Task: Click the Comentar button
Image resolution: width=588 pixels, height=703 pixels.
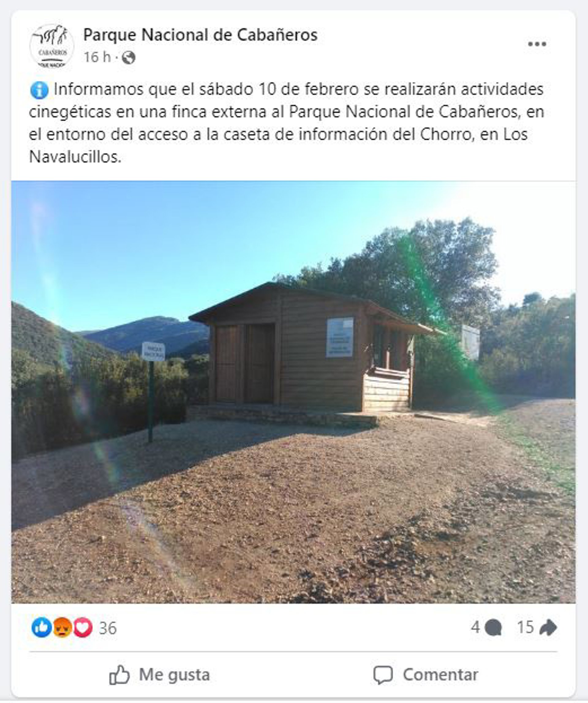Action: coord(426,675)
